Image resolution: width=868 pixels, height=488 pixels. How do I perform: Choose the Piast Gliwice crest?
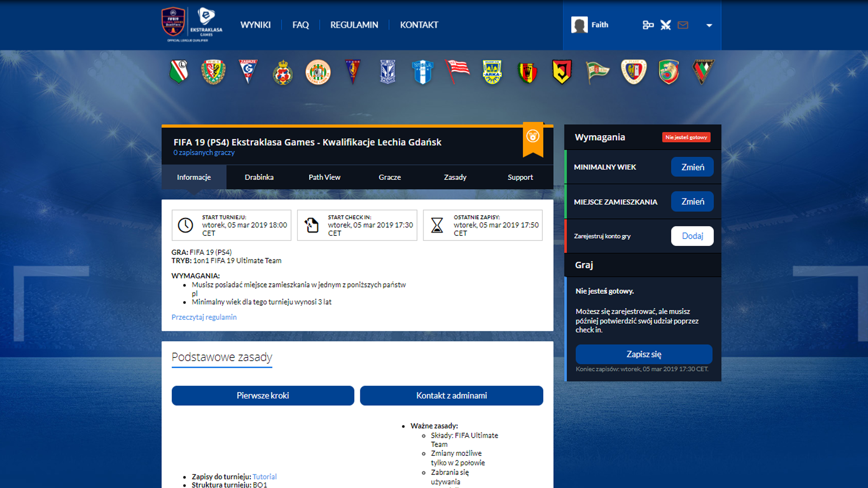634,72
